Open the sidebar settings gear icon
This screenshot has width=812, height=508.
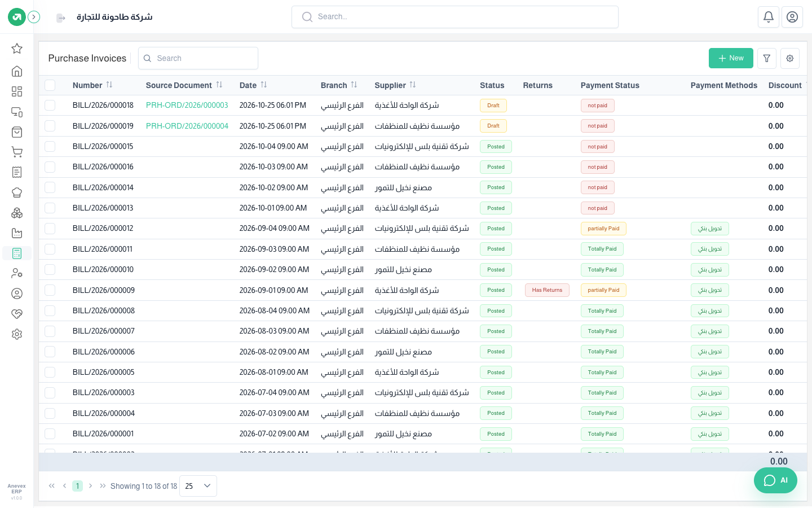pos(17,334)
